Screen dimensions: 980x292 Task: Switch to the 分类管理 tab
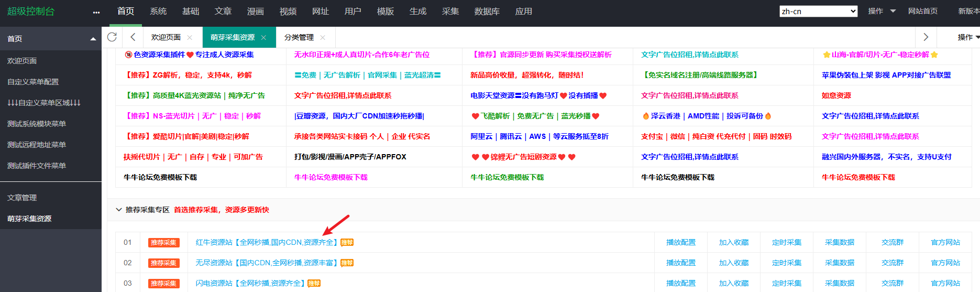click(x=299, y=38)
